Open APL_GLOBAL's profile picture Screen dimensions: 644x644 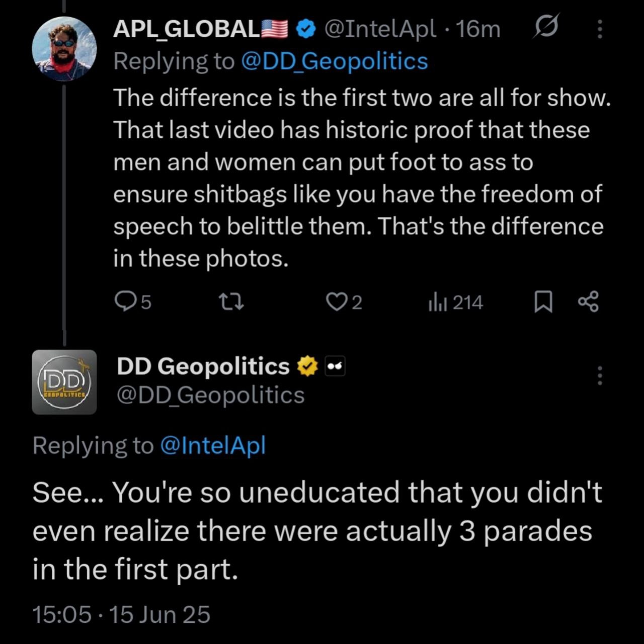(x=64, y=49)
